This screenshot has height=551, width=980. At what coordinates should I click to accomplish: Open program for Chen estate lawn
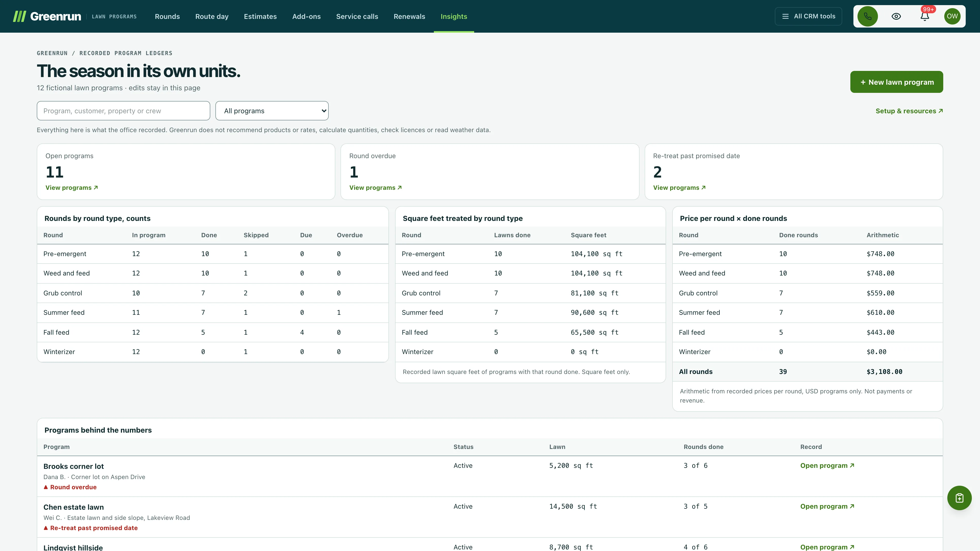coord(827,506)
